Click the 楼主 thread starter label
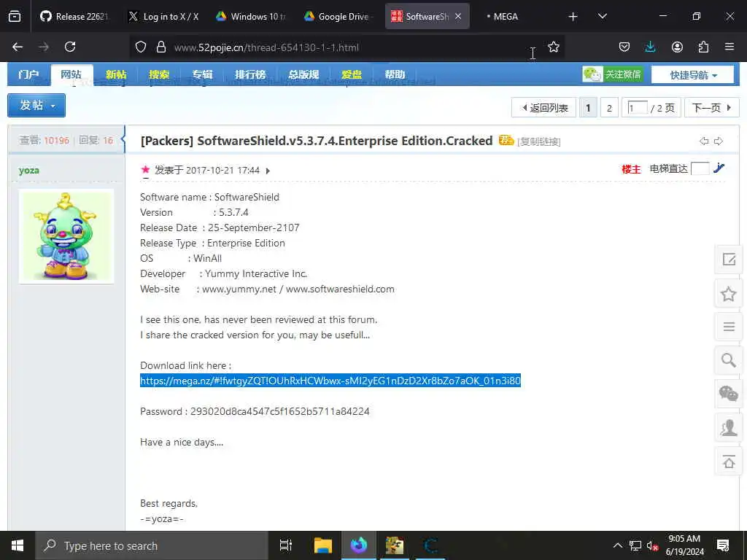 coord(631,169)
